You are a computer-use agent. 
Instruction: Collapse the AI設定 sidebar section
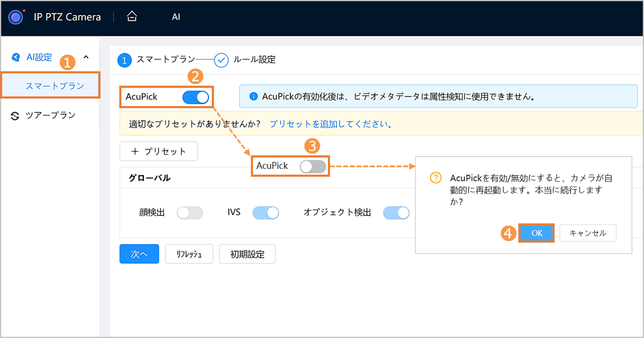(87, 57)
